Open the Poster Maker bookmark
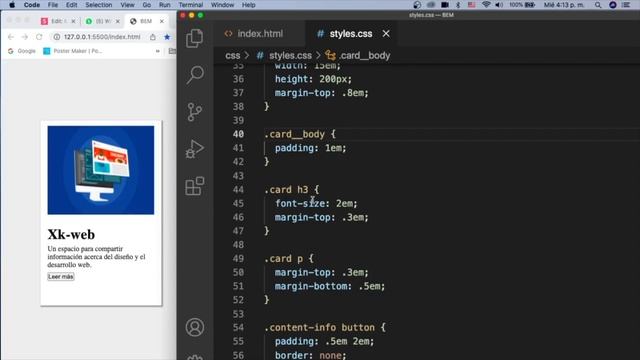 pyautogui.click(x=73, y=51)
